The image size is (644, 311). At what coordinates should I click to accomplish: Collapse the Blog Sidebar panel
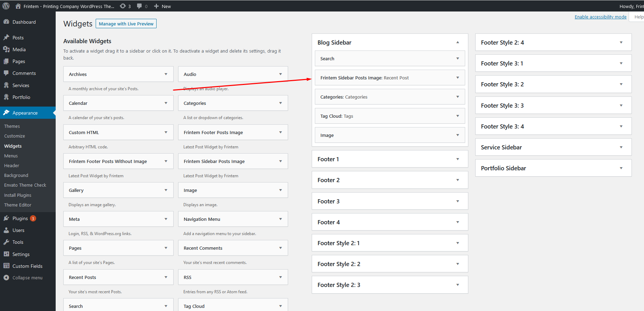458,42
